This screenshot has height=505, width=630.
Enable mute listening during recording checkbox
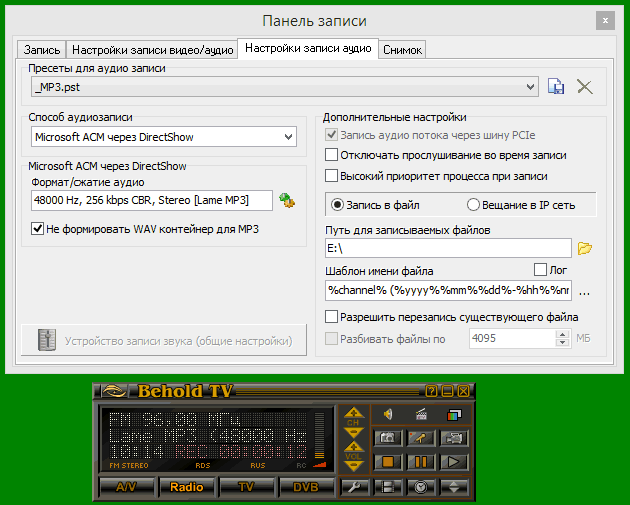tap(331, 155)
